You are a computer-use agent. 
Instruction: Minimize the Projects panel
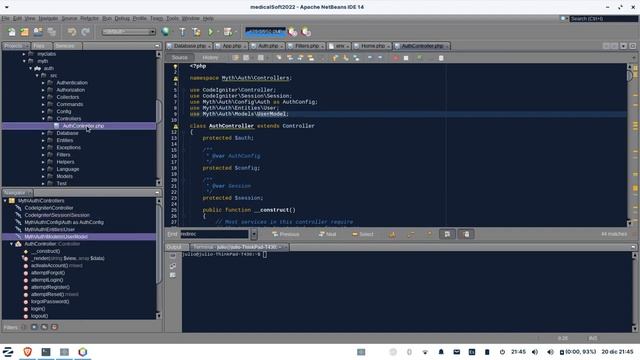click(157, 46)
